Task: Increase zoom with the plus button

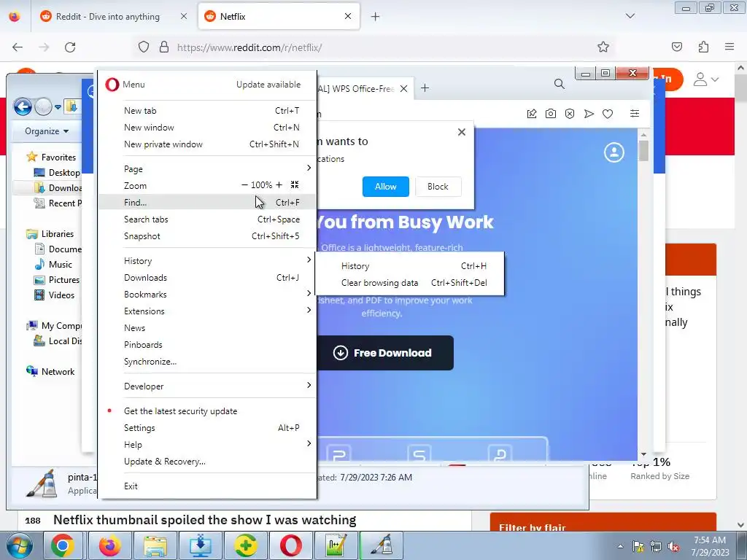Action: pos(279,184)
